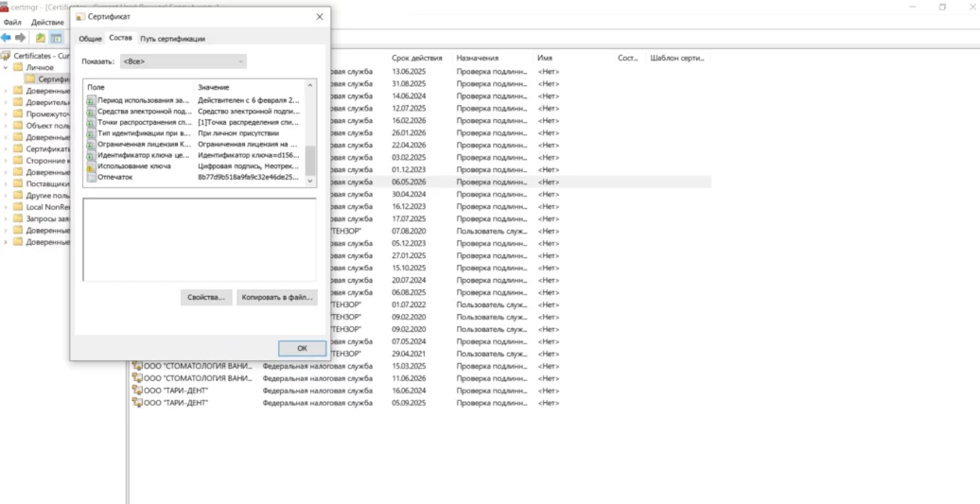Image resolution: width=980 pixels, height=504 pixels.
Task: Click the Local NonRe... folder icon
Action: pyautogui.click(x=17, y=207)
